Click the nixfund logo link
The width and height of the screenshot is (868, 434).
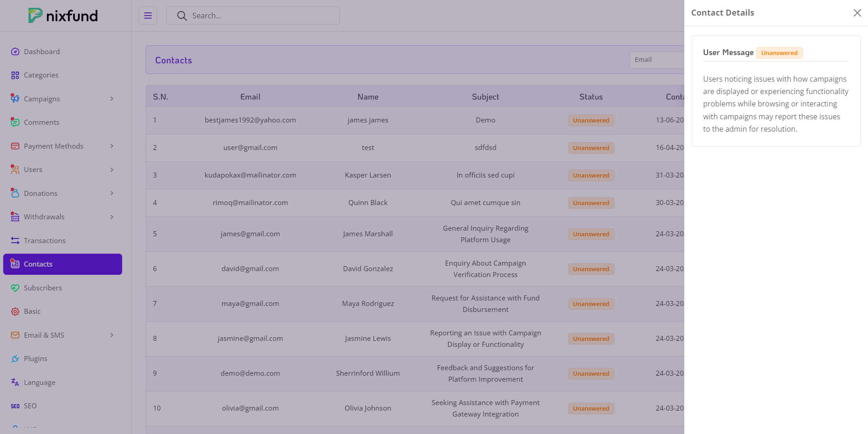[x=63, y=16]
